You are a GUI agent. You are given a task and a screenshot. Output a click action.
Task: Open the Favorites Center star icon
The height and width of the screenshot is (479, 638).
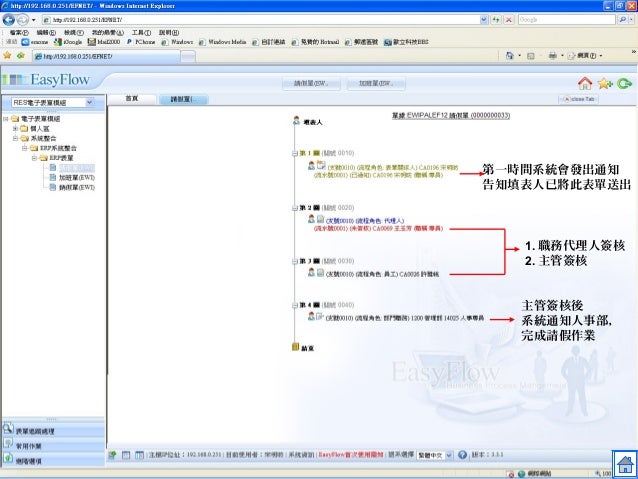[x=7, y=55]
